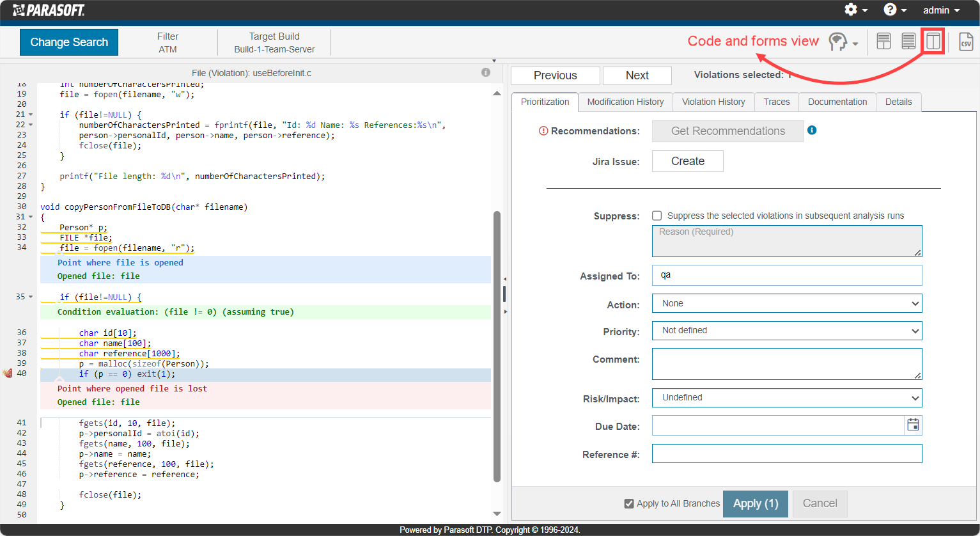Open the admin user menu
The image size is (980, 536).
[942, 10]
